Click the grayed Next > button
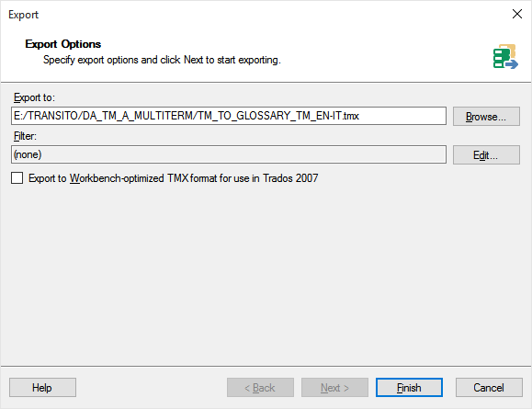The height and width of the screenshot is (409, 532). click(334, 387)
